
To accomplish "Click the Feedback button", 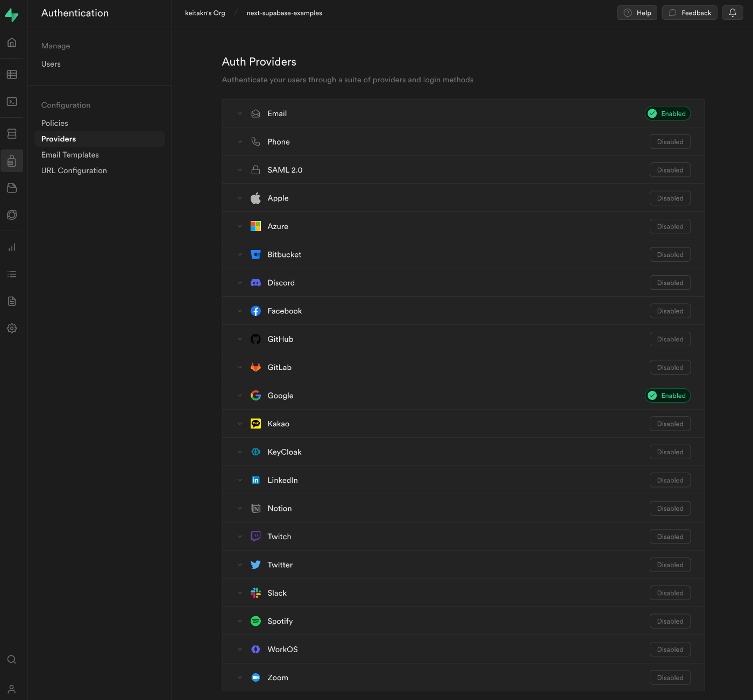I will [690, 13].
